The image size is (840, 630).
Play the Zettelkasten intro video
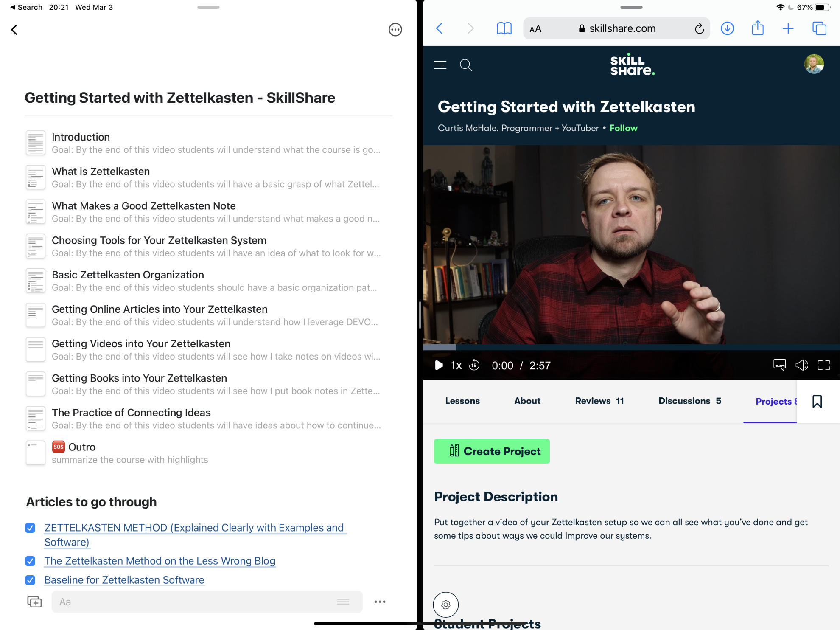[x=439, y=365]
